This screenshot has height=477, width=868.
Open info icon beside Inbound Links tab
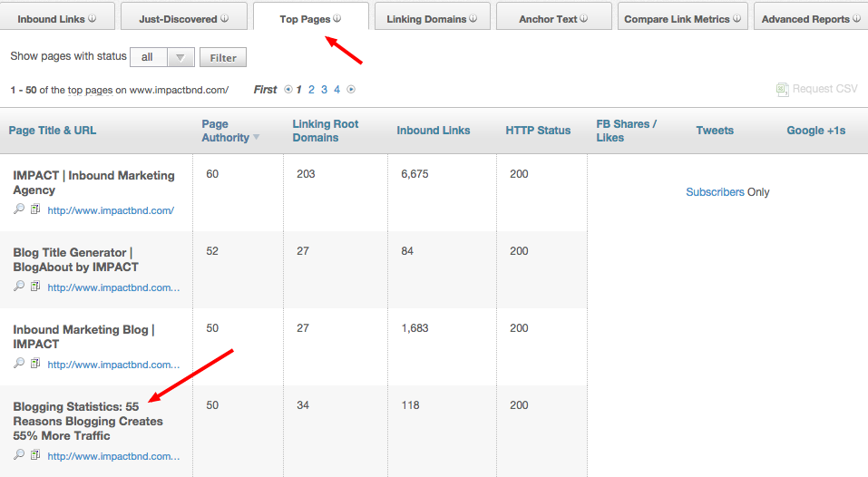coord(92,18)
